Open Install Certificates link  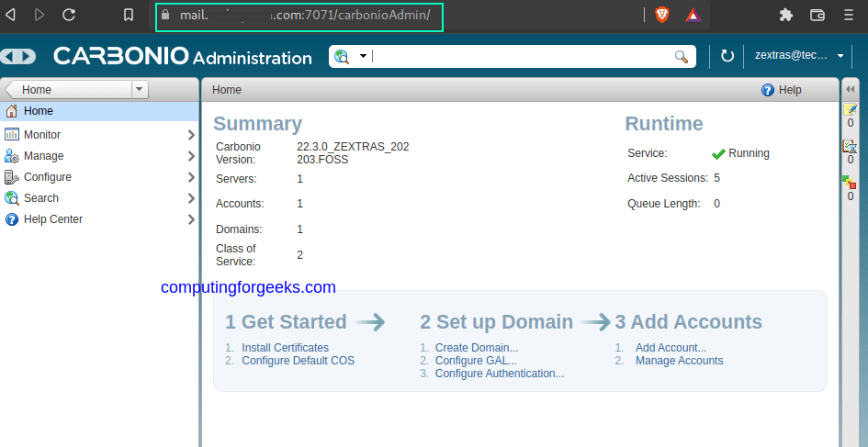click(285, 348)
